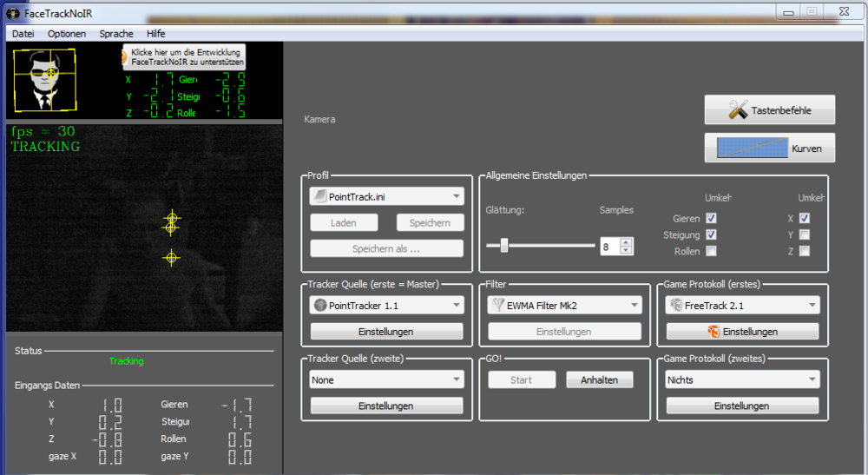Increase Samples with the up arrow

(x=626, y=242)
